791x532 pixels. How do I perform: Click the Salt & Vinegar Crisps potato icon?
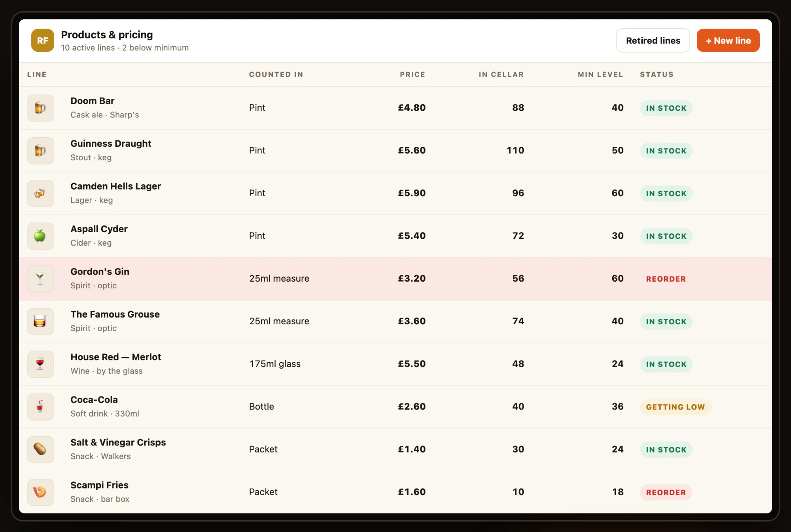pos(40,450)
